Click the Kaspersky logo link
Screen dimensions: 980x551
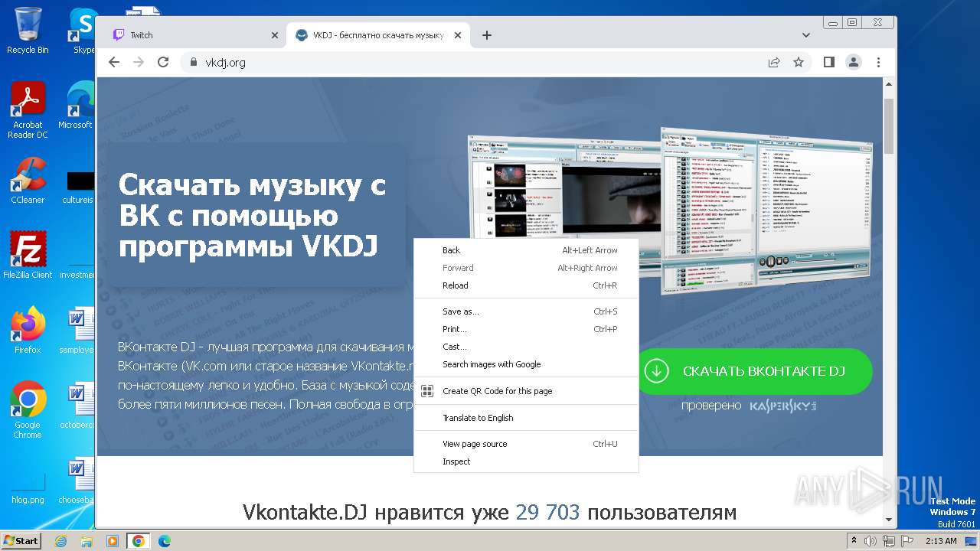coord(782,406)
